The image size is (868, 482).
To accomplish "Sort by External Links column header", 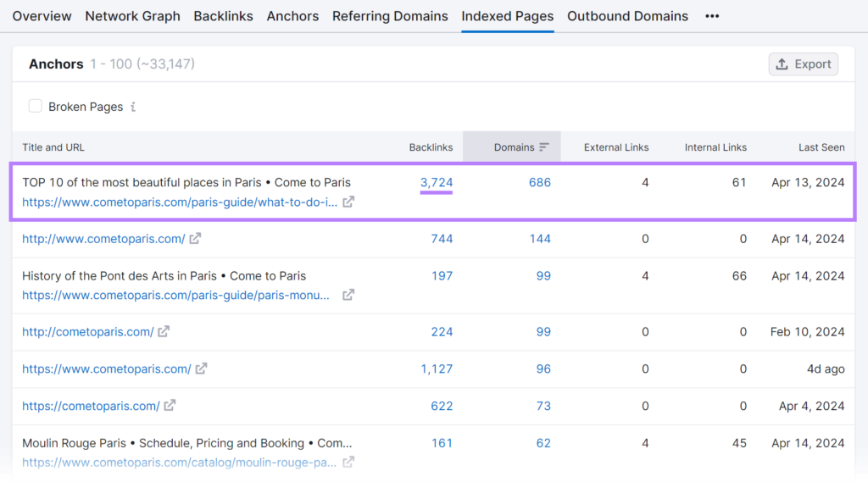I will (x=616, y=147).
